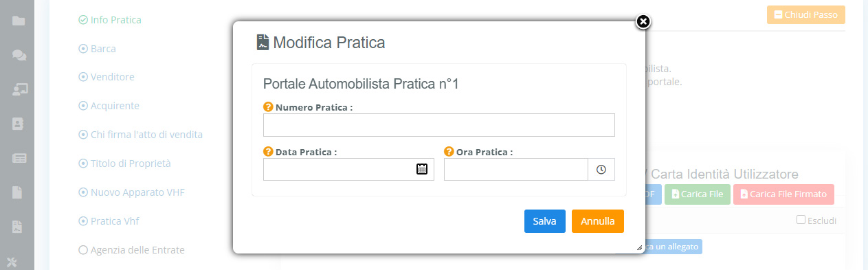
Task: Open folder icon in left sidebar
Action: 19,21
